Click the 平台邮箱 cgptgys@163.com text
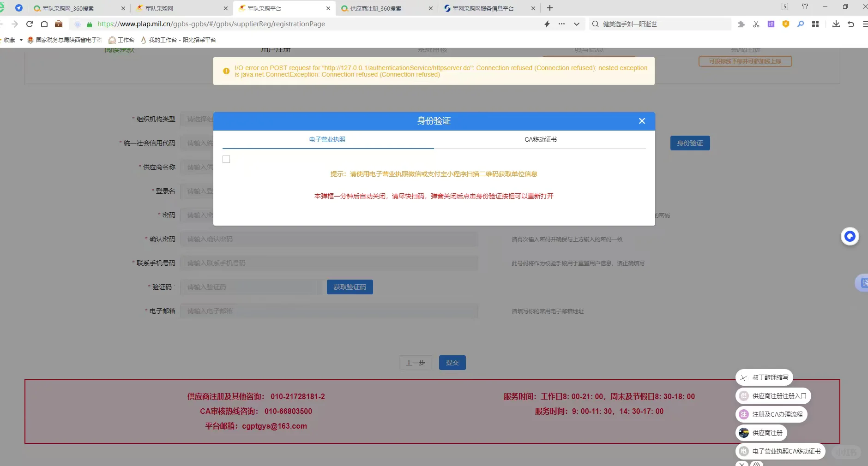868x466 pixels. pyautogui.click(x=256, y=426)
